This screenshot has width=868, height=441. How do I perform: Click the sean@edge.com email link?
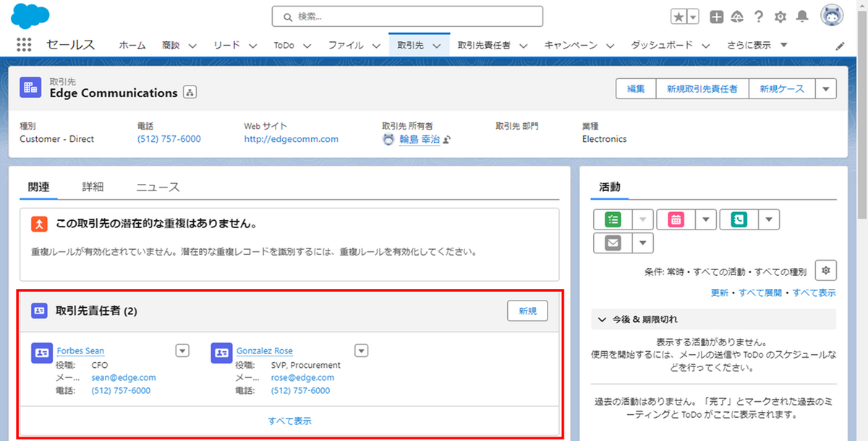[x=124, y=377]
